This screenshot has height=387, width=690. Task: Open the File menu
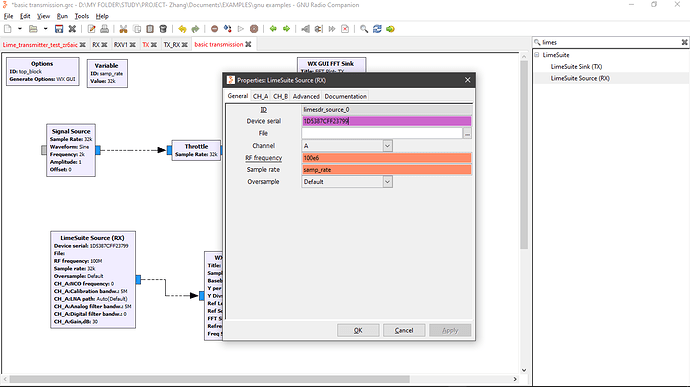8,16
